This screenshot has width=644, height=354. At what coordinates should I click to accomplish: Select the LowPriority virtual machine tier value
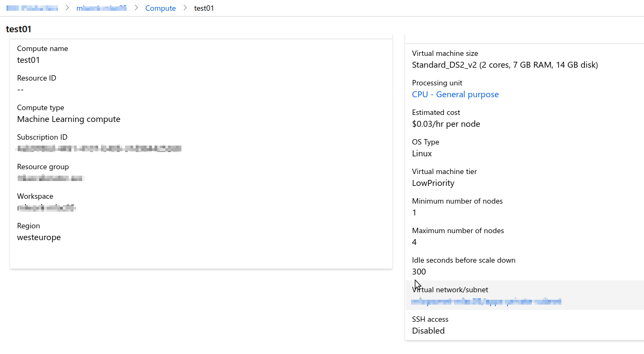[x=433, y=183]
